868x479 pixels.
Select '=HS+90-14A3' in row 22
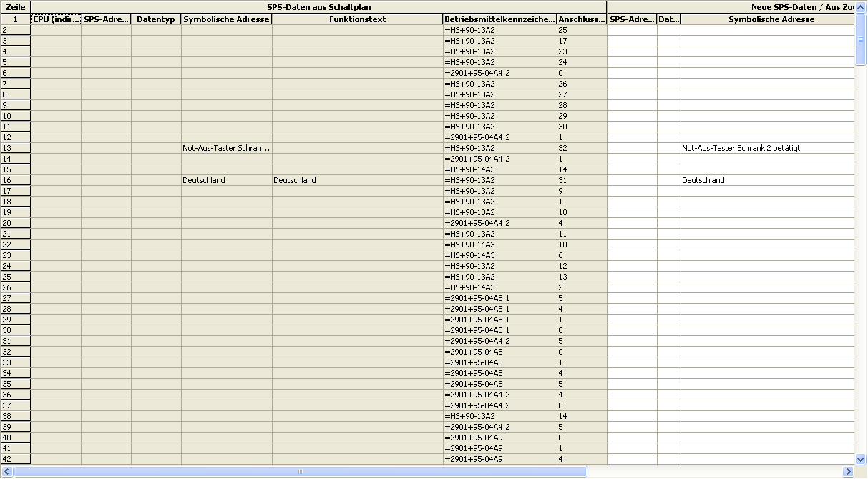pos(499,245)
